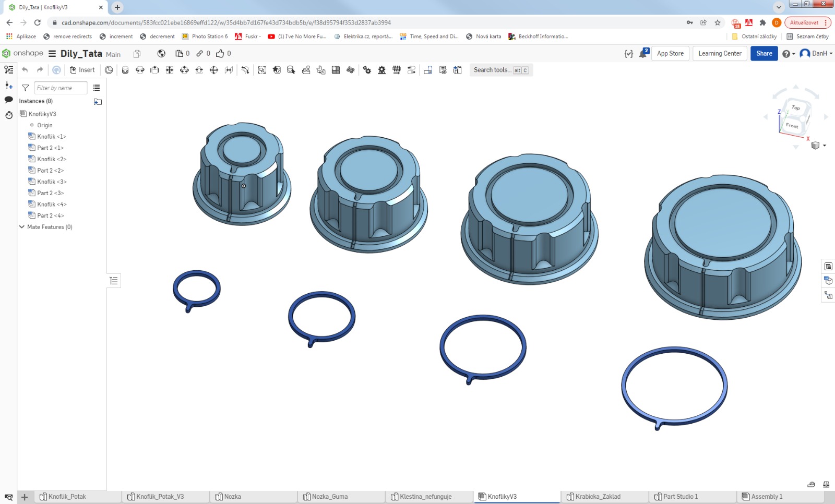
Task: Collapse the Mate Features section
Action: pos(22,227)
